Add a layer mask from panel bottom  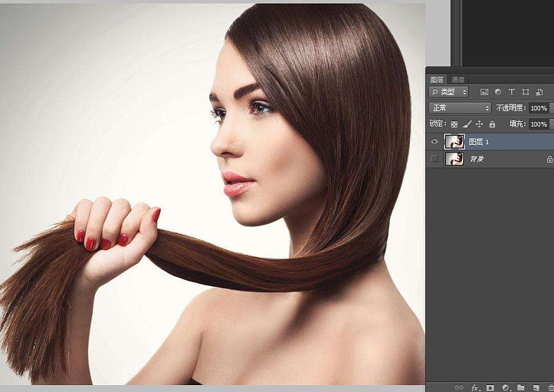[490, 388]
